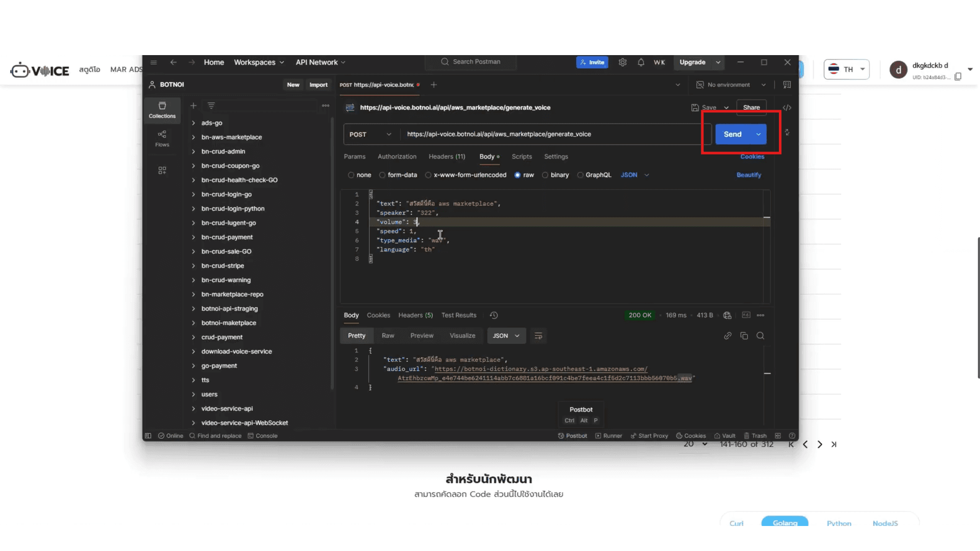Viewport: 980px width, 551px height.
Task: Open the code snippet icon
Action: (787, 108)
